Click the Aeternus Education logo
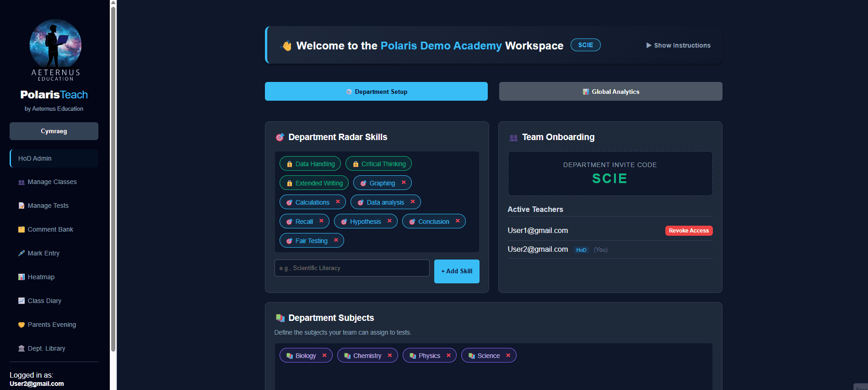The width and height of the screenshot is (868, 390). [55, 50]
